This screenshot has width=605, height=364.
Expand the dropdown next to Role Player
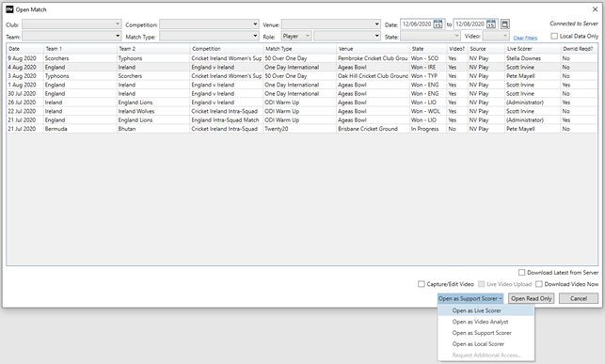pos(347,36)
